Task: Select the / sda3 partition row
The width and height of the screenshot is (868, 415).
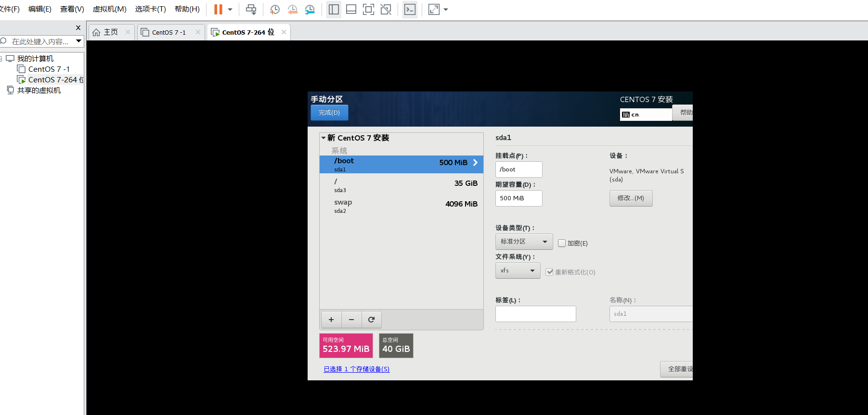Action: point(402,185)
